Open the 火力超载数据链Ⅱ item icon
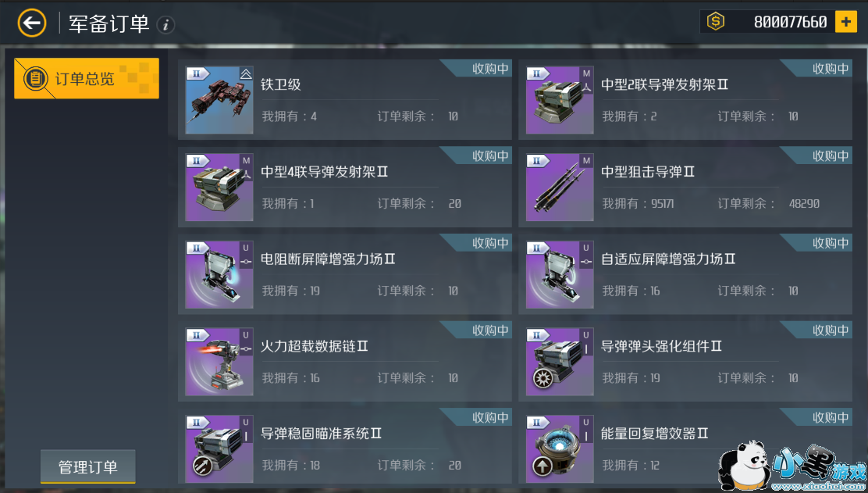Screen dimensions: 868x493 (x=219, y=362)
